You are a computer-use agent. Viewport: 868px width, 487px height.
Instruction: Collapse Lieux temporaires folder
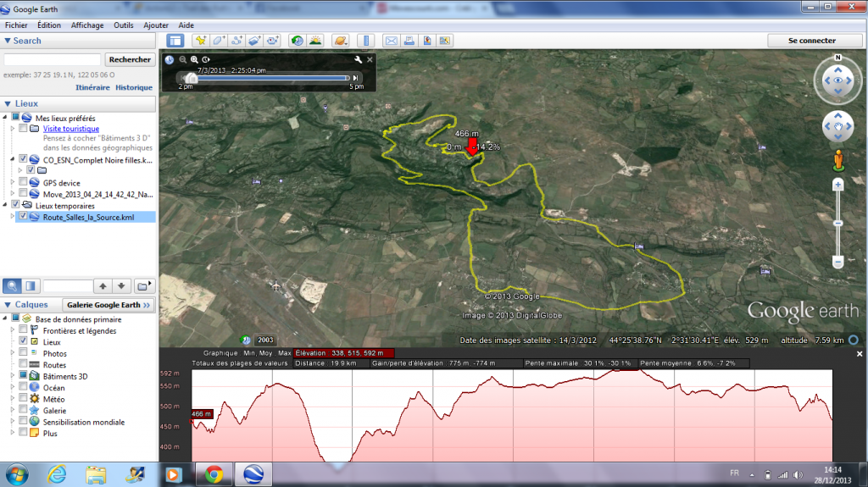(x=5, y=205)
